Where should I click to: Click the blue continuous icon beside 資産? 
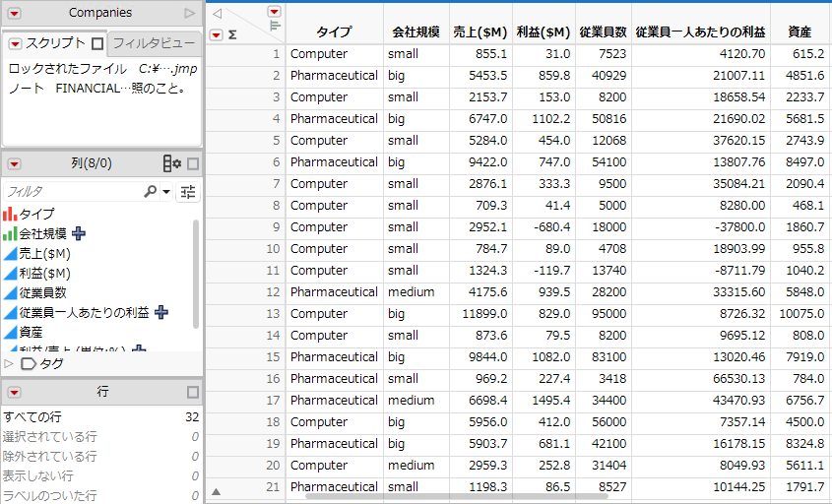[x=10, y=332]
